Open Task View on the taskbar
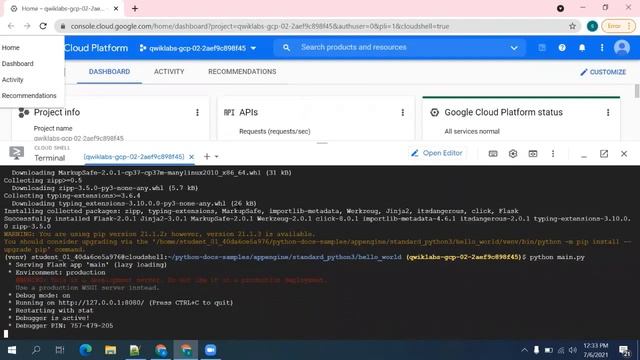Image resolution: width=640 pixels, height=360 pixels. pyautogui.click(x=60, y=350)
